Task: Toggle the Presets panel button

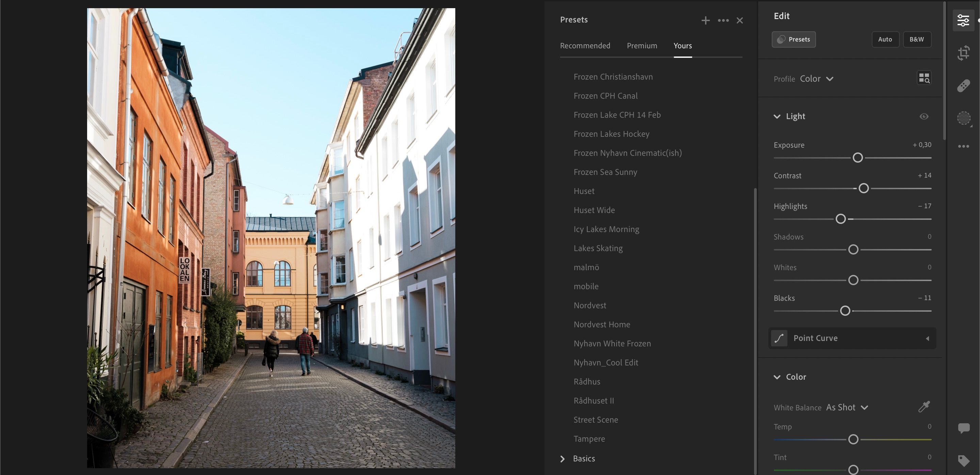Action: [794, 39]
